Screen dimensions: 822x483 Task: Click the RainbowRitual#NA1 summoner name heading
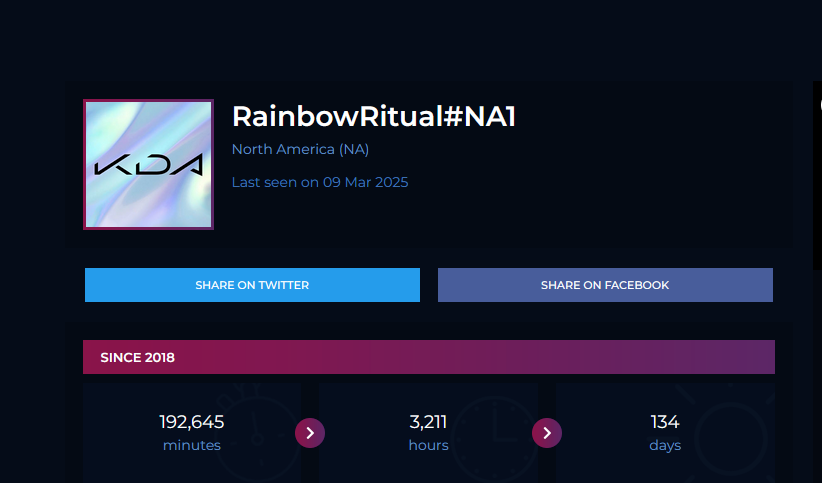tap(373, 116)
